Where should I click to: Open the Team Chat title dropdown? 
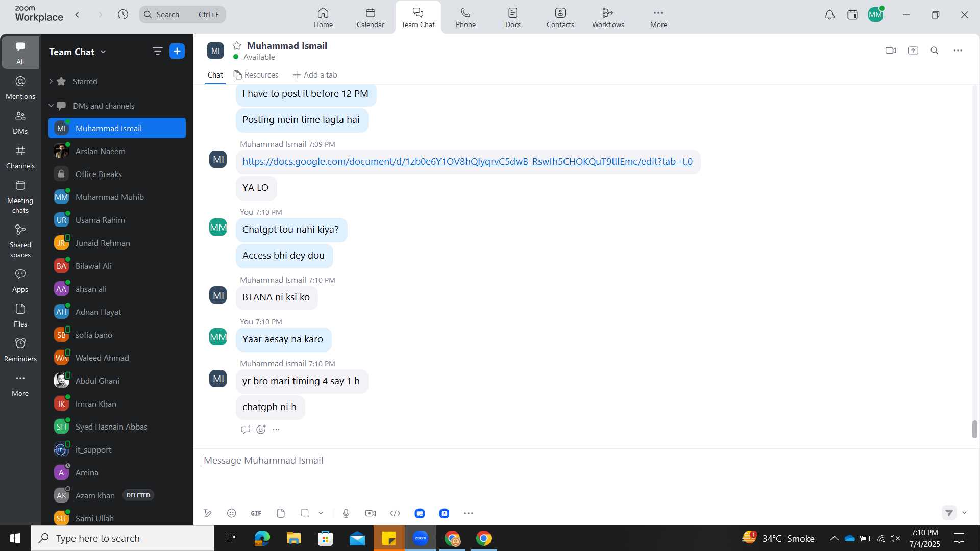click(x=78, y=52)
